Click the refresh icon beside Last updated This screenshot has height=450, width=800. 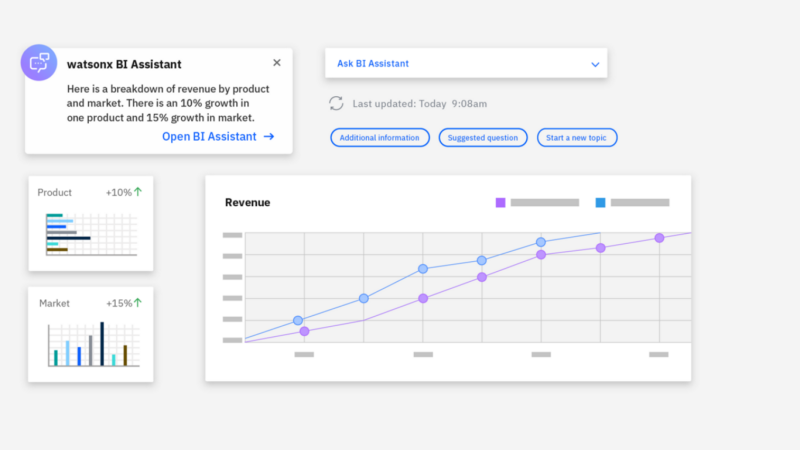(x=336, y=103)
